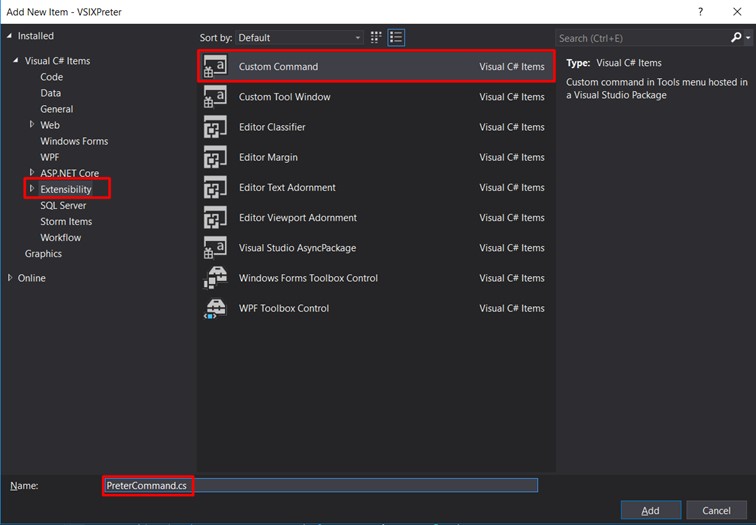Click the Search (Ctrl+E) box
Screen dimensions: 756x525
point(644,38)
